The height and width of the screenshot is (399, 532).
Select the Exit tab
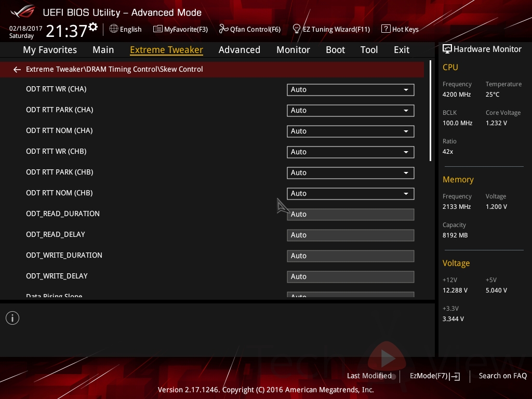[x=402, y=50]
